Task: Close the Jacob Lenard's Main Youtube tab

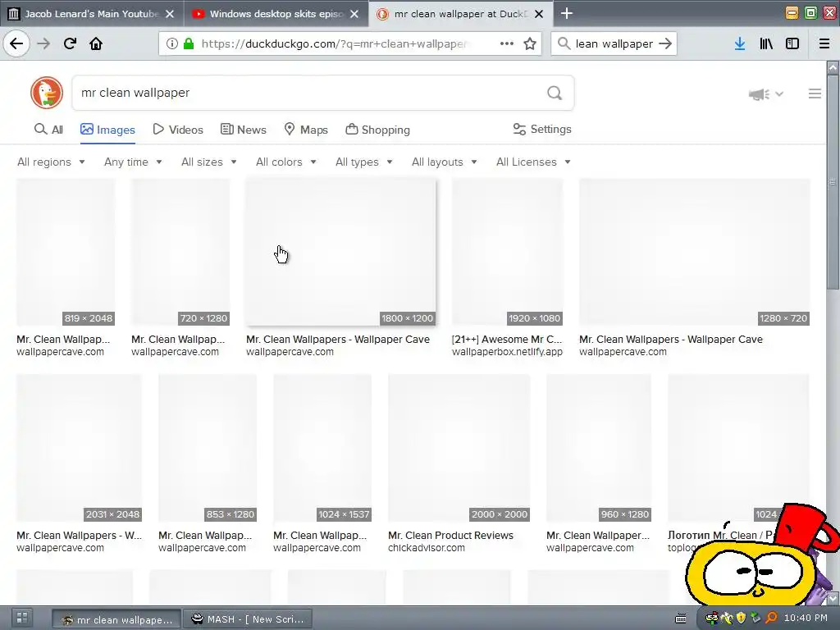Action: pyautogui.click(x=170, y=14)
